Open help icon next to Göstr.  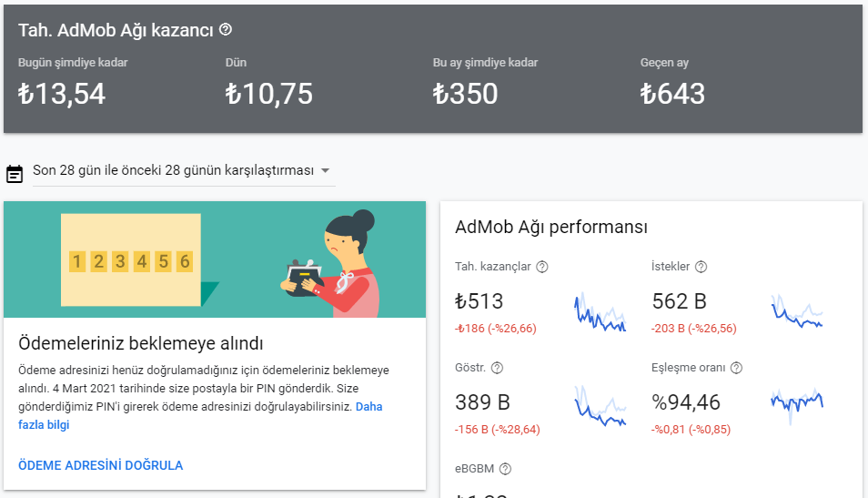coord(497,368)
